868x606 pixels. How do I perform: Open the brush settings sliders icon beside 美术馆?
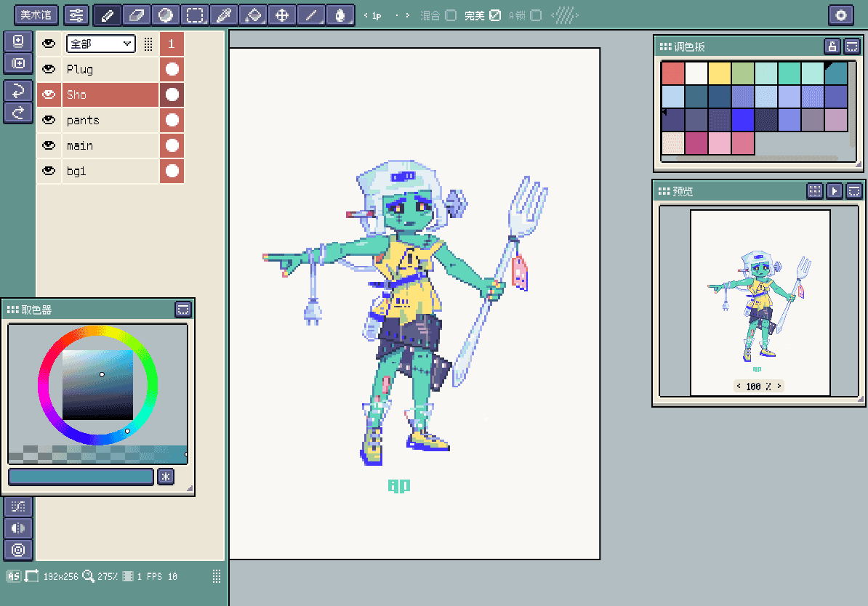coord(76,15)
